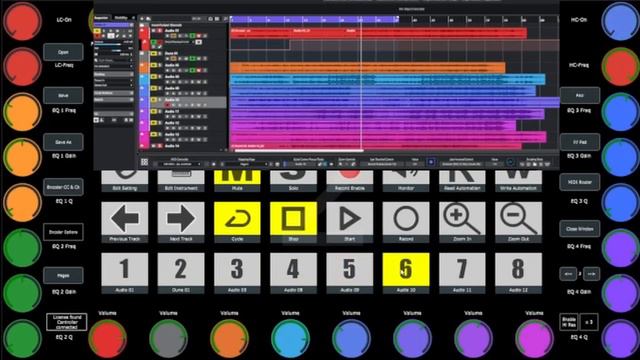
Task: Toggle the yellow Cycle pad
Action: click(x=237, y=222)
